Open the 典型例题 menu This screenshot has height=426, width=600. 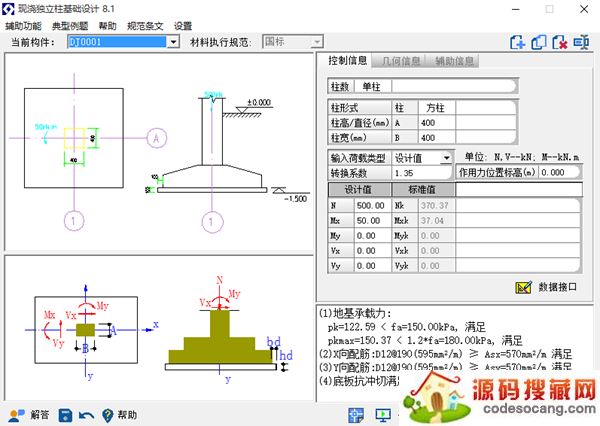coord(70,26)
